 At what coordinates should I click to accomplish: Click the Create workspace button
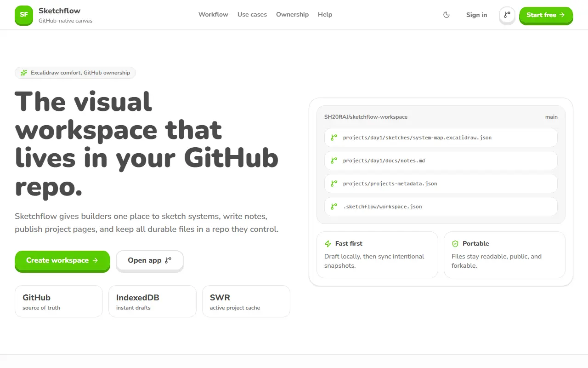62,261
